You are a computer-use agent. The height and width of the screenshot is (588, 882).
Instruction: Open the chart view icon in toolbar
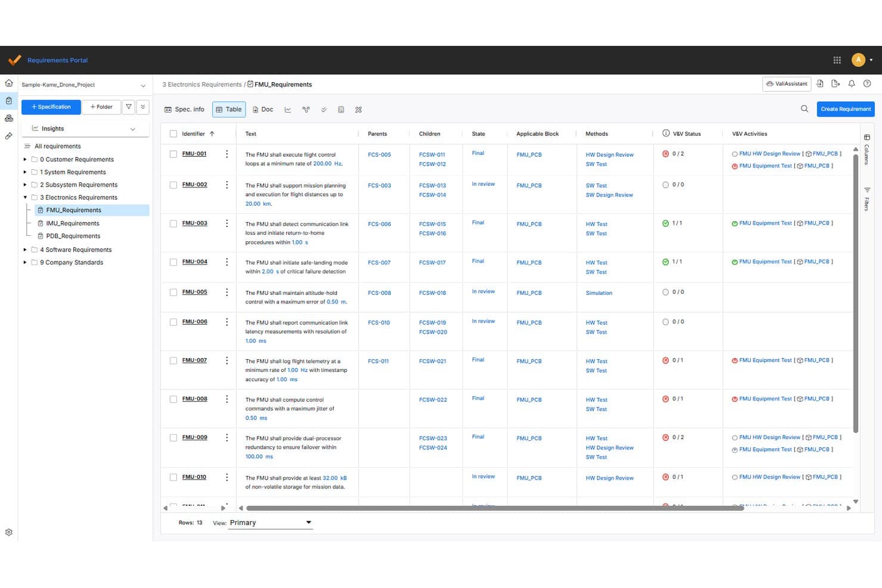288,110
